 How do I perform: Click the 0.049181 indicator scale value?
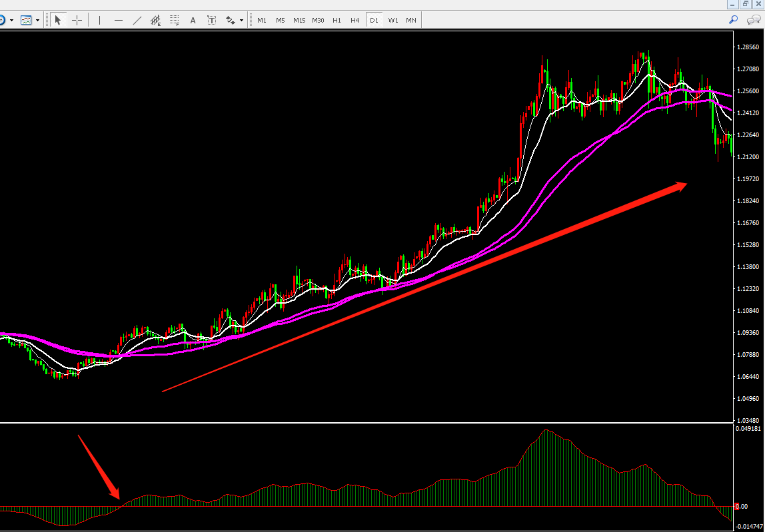click(x=748, y=429)
